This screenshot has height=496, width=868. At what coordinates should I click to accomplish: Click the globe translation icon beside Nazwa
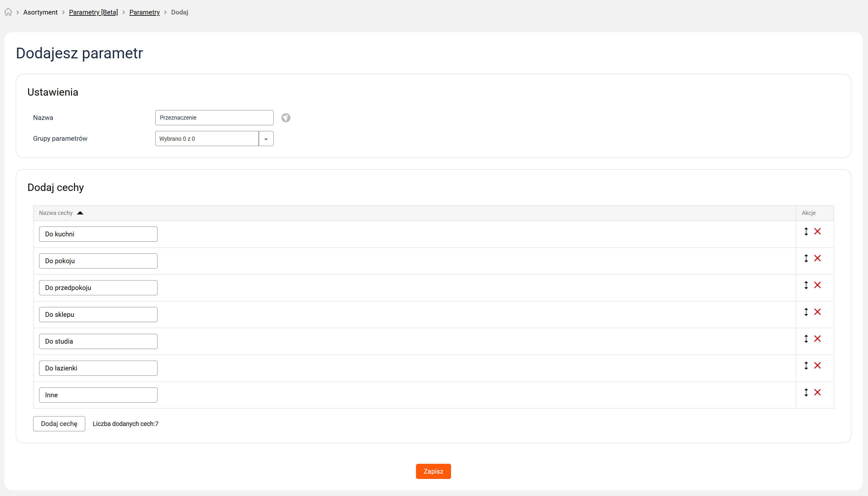[286, 118]
